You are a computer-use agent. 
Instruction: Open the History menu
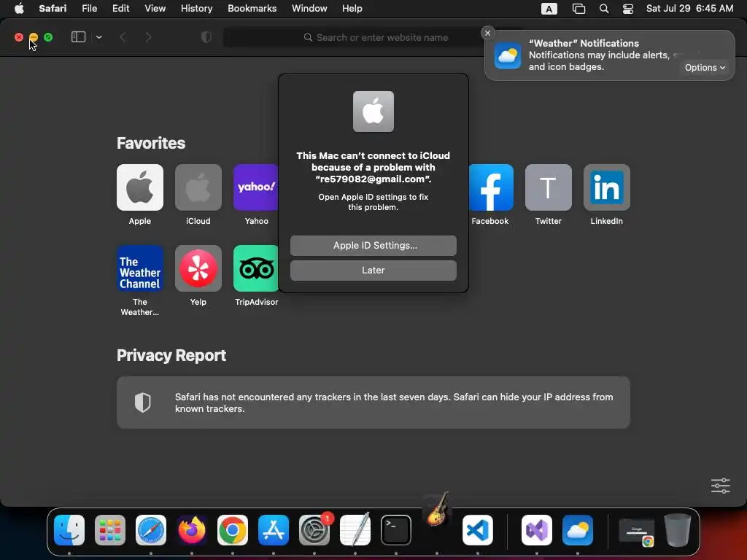pos(196,9)
